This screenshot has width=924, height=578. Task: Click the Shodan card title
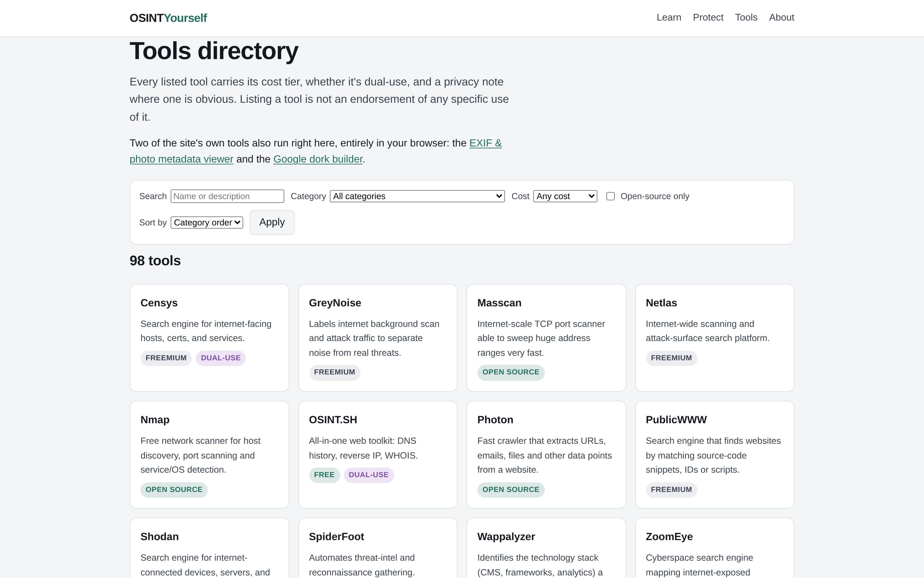click(159, 537)
